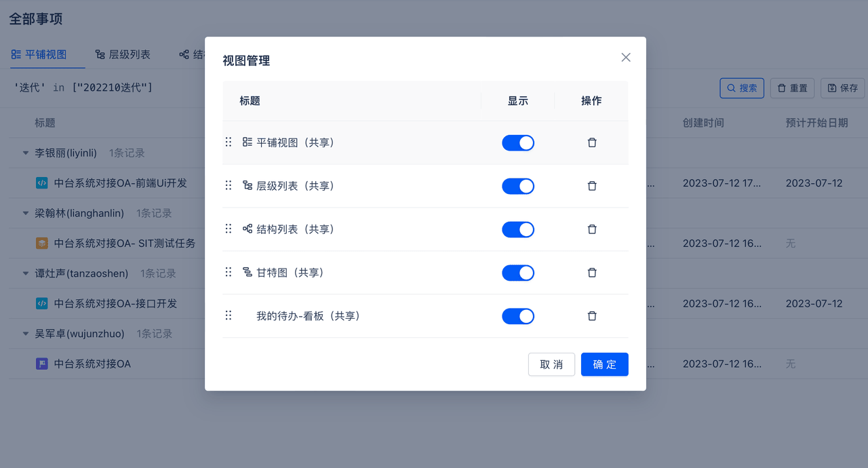Collapse the 李银丽(liyinli) group
Image resolution: width=868 pixels, height=468 pixels.
[26, 153]
